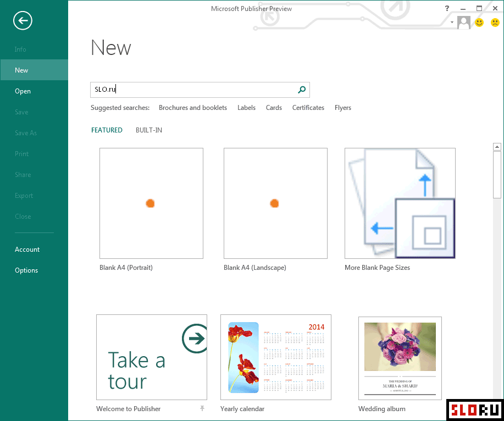Go to Open in the sidebar
The width and height of the screenshot is (504, 421).
tap(23, 91)
